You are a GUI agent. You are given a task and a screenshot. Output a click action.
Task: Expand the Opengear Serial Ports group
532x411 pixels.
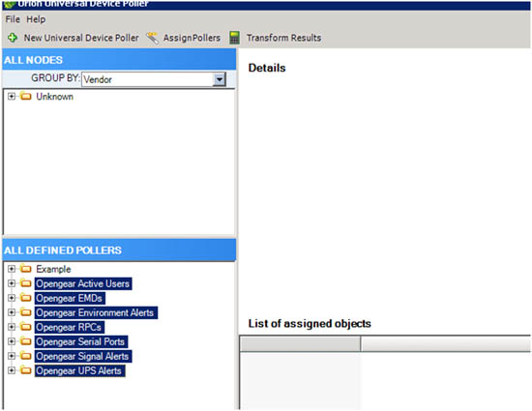tap(12, 341)
